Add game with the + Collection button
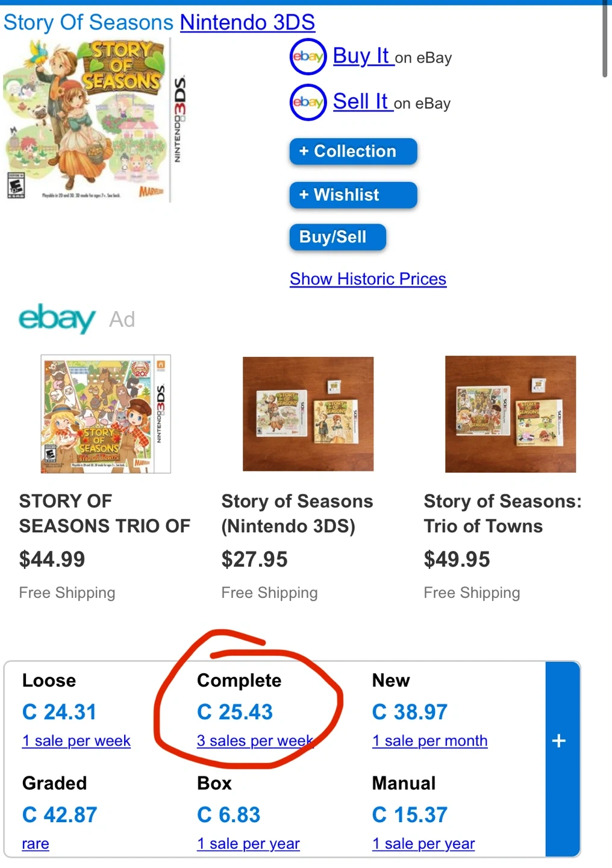 pyautogui.click(x=353, y=151)
